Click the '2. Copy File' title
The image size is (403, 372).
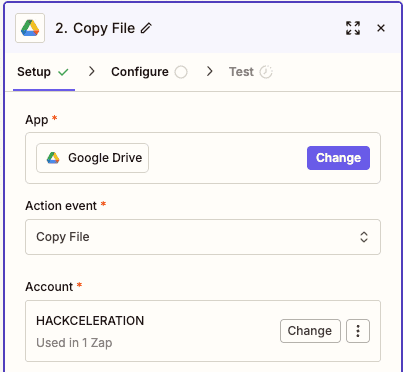pyautogui.click(x=95, y=28)
